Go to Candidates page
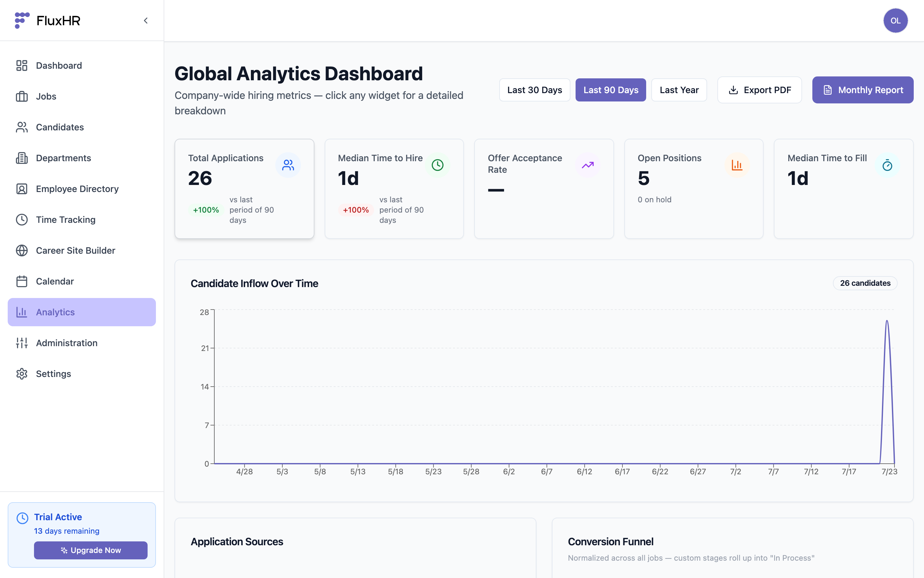Viewport: 924px width, 578px height. [82, 127]
